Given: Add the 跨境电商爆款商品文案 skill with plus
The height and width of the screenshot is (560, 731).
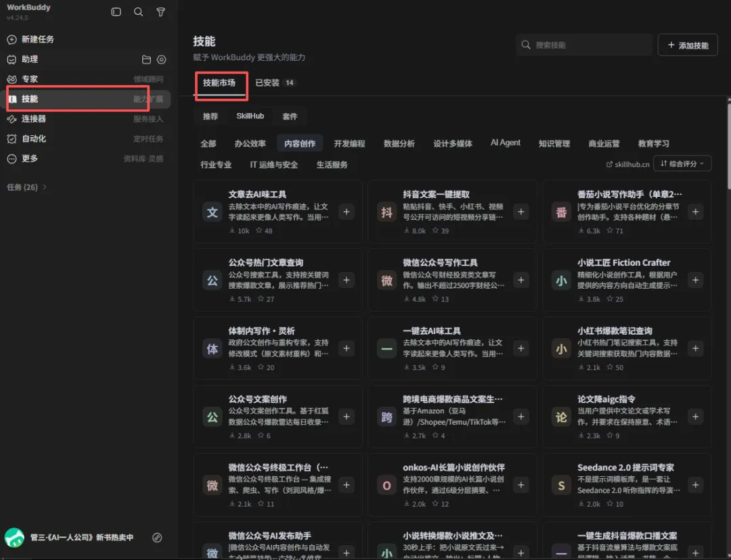Looking at the screenshot, I should click(x=520, y=417).
